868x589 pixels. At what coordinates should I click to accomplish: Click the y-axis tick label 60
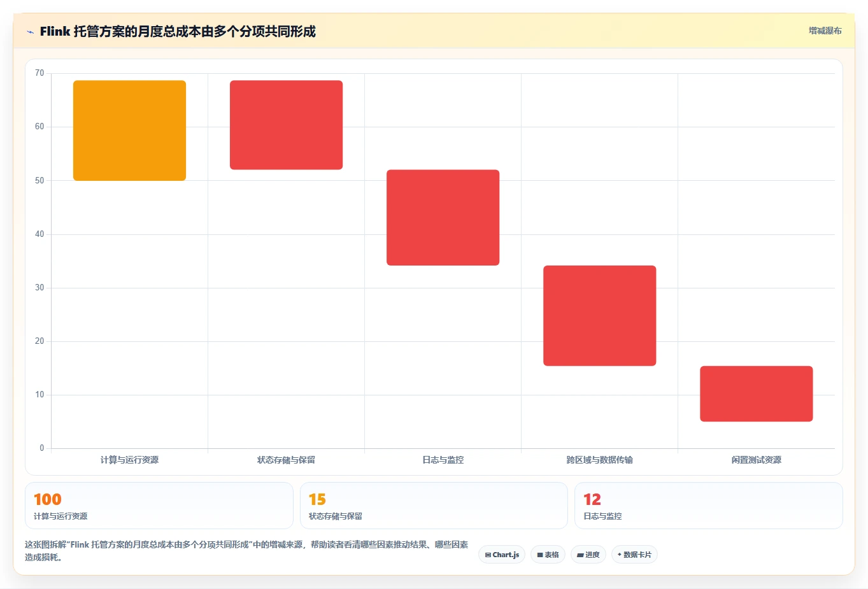coord(39,127)
